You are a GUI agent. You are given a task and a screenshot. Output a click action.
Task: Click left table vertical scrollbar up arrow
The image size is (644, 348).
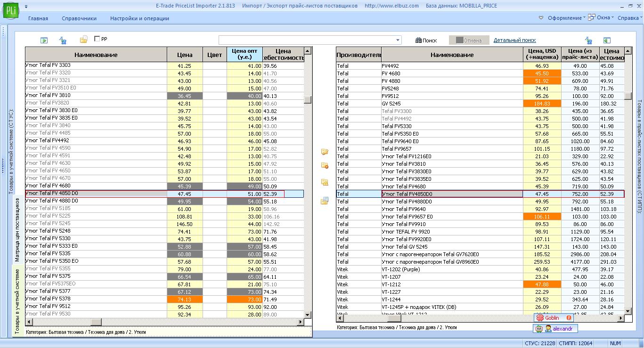pyautogui.click(x=308, y=51)
